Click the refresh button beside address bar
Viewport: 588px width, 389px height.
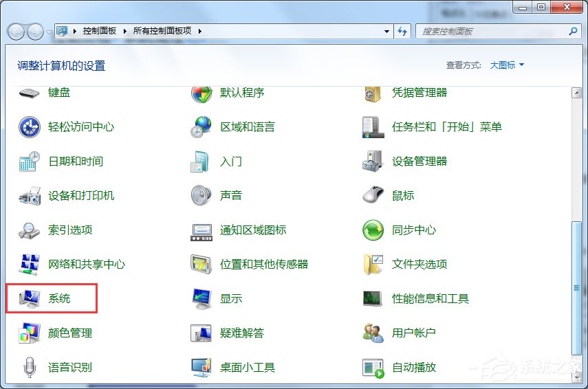click(402, 32)
